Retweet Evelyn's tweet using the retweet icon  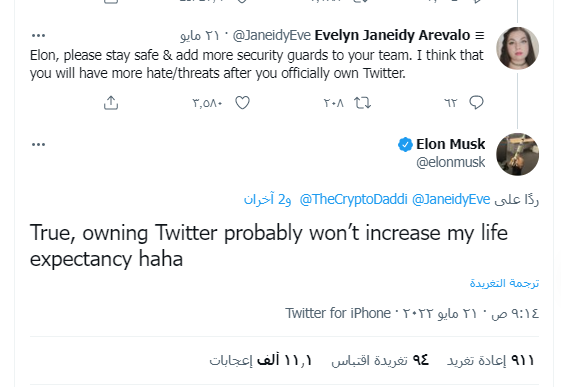click(x=362, y=103)
